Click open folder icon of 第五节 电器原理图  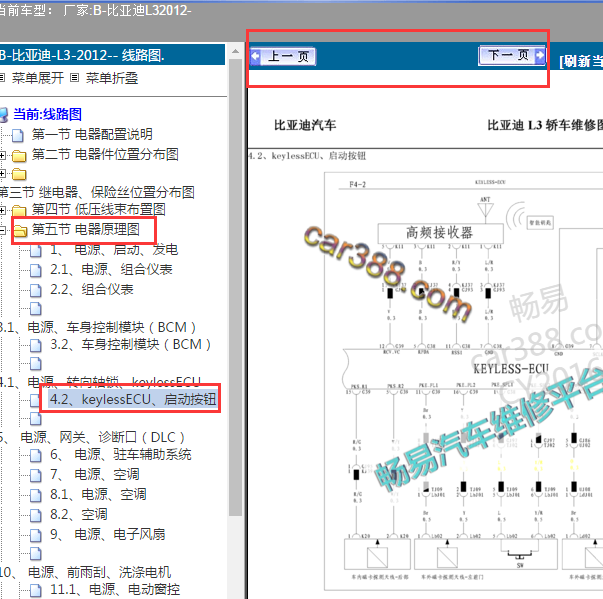click(20, 231)
